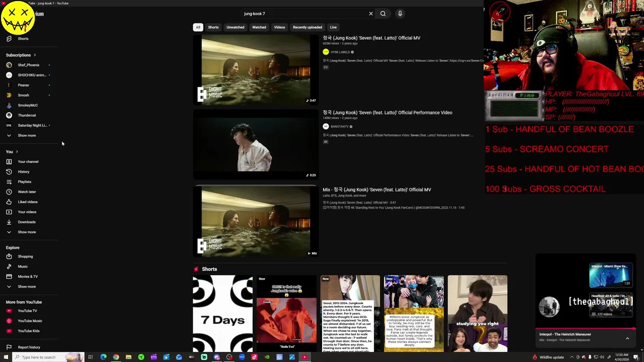Open Watch later in the sidebar
The height and width of the screenshot is (362, 644).
coord(27,192)
